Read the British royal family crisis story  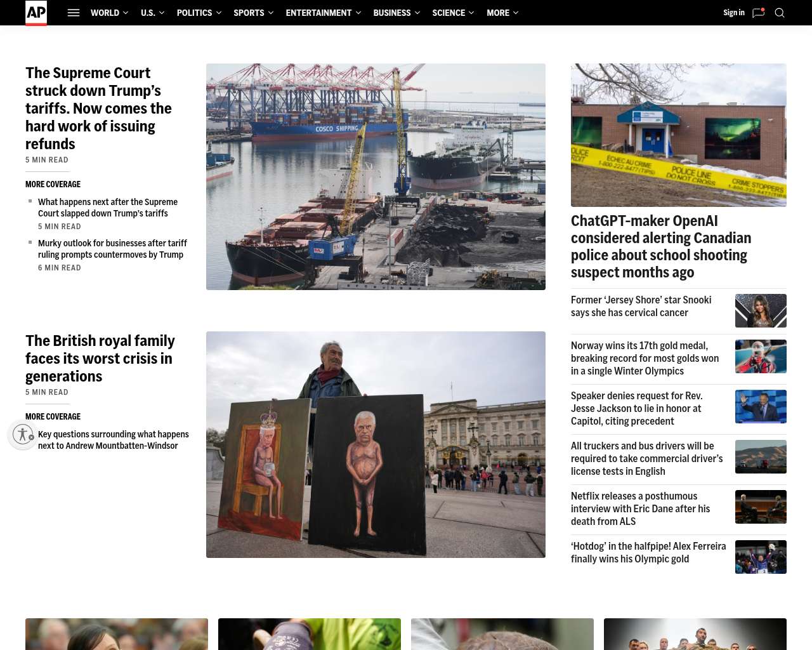point(100,359)
